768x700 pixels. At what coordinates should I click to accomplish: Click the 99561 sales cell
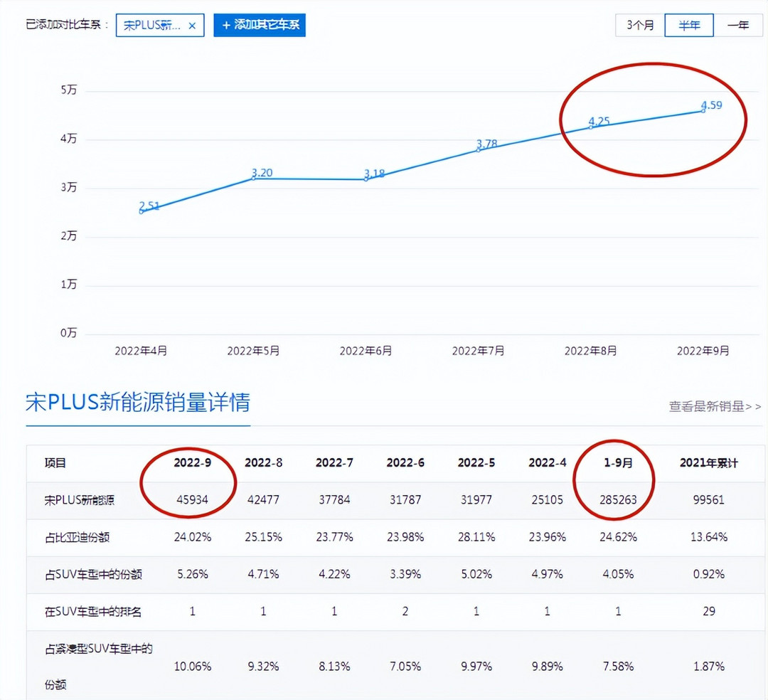tap(709, 499)
